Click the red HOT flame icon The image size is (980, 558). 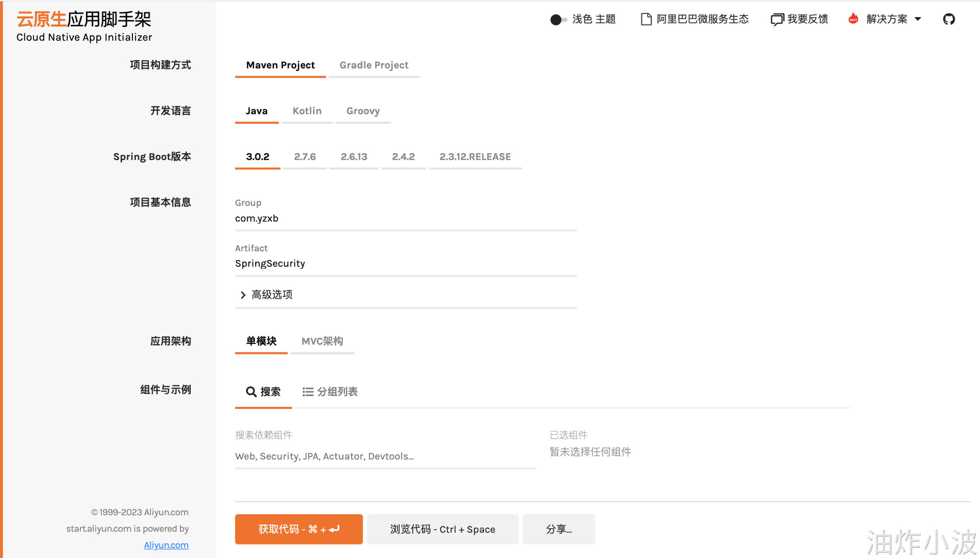[853, 19]
